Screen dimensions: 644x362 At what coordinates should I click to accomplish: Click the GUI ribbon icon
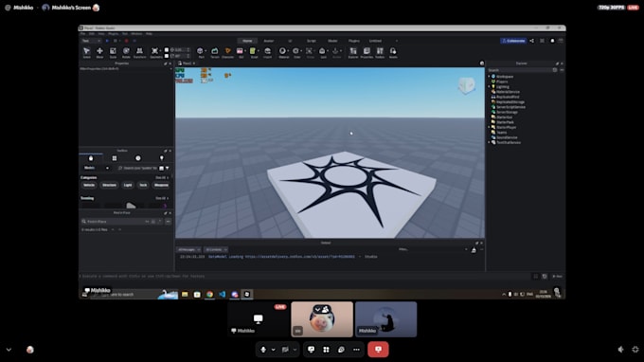tap(241, 52)
